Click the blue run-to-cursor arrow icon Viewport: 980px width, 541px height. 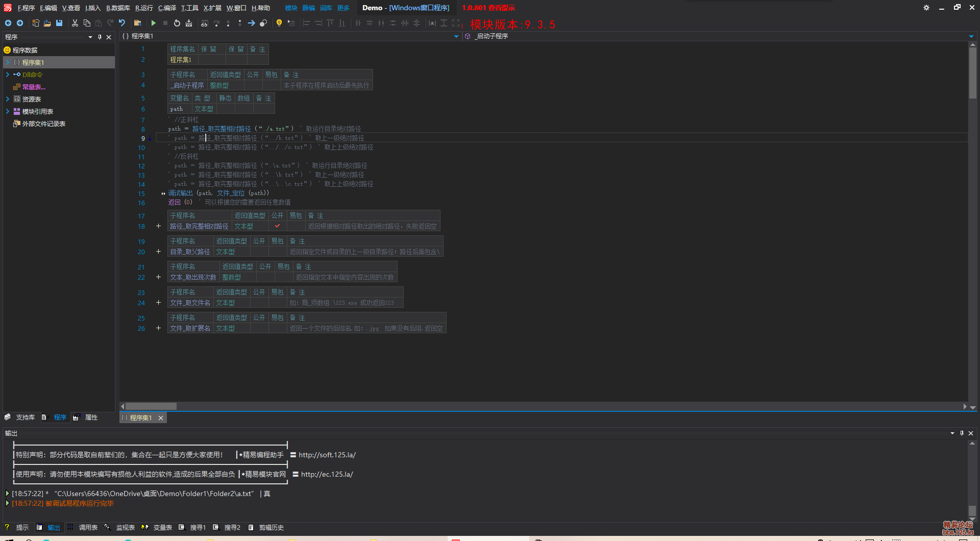[x=252, y=23]
